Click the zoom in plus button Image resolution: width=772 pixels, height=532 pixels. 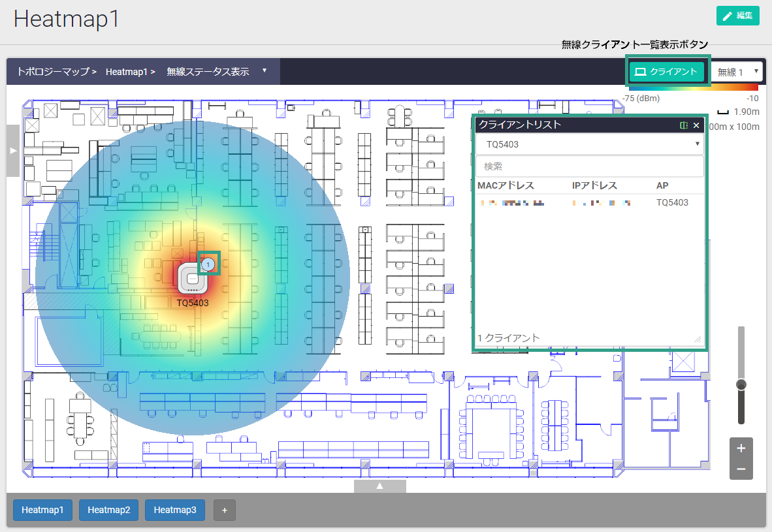(x=741, y=448)
